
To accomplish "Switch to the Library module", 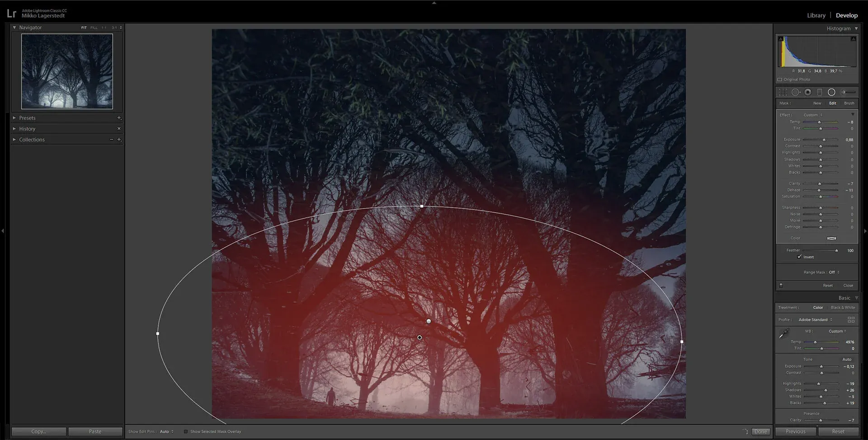I will [816, 15].
